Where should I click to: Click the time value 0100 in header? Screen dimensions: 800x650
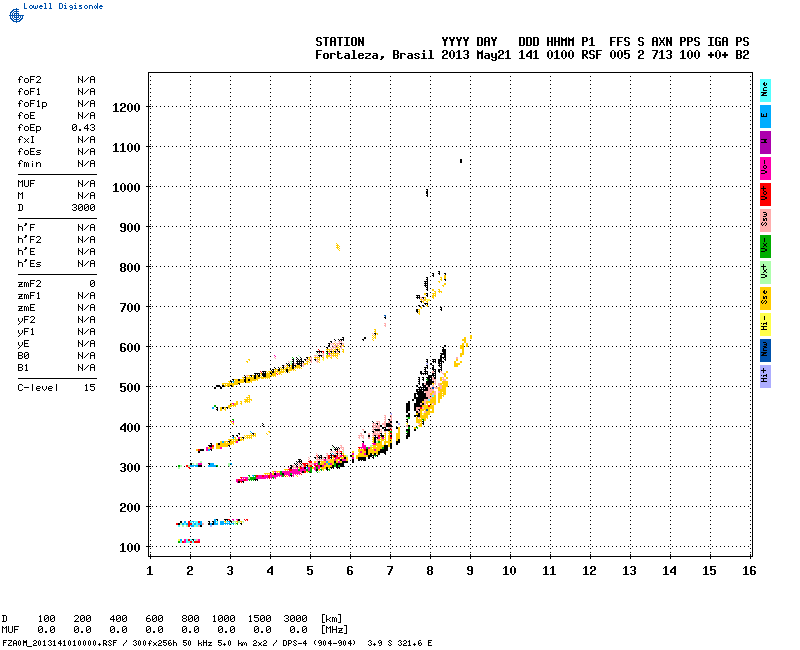point(560,55)
